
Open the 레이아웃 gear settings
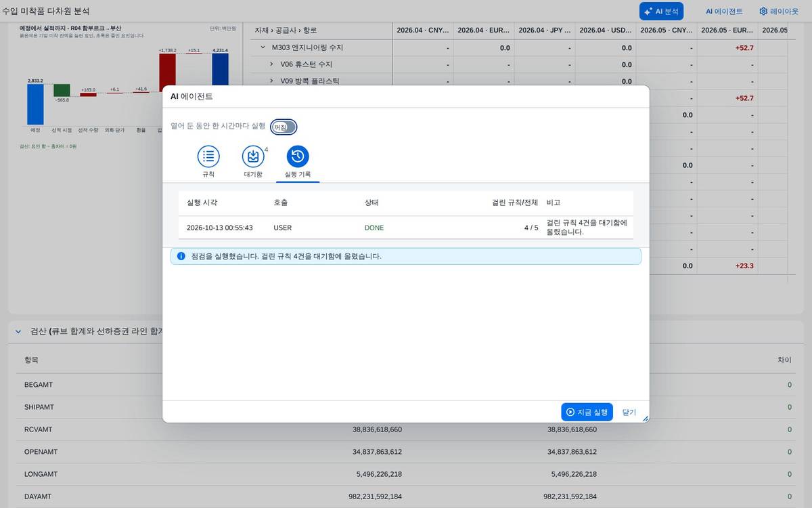point(779,12)
